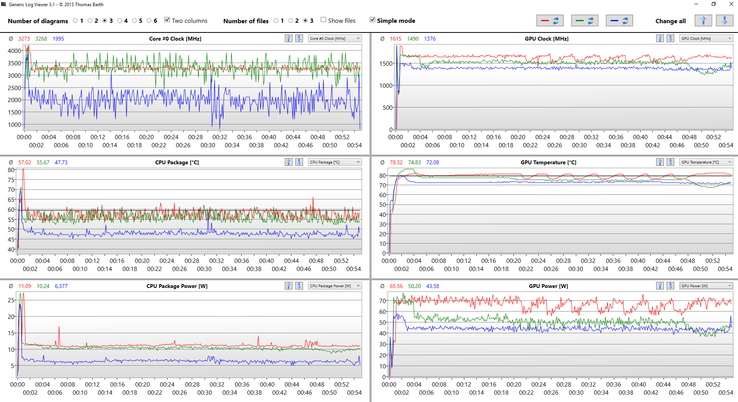Image resolution: width=738 pixels, height=402 pixels.
Task: Click up arrow in GPU Power chart
Action: point(660,286)
